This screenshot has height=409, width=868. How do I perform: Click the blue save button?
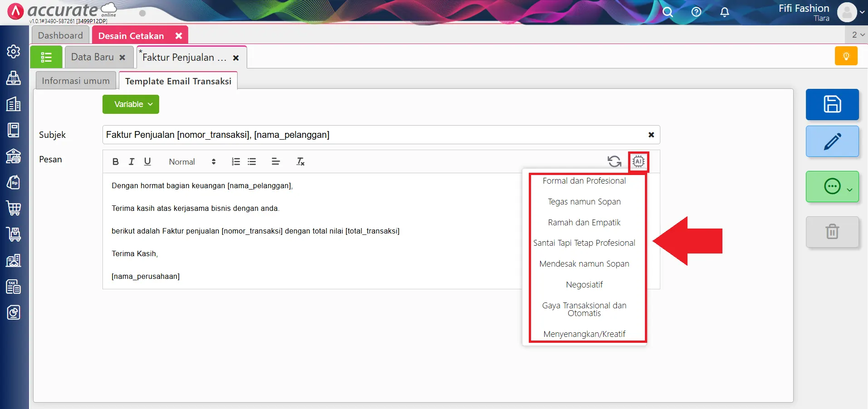click(832, 104)
